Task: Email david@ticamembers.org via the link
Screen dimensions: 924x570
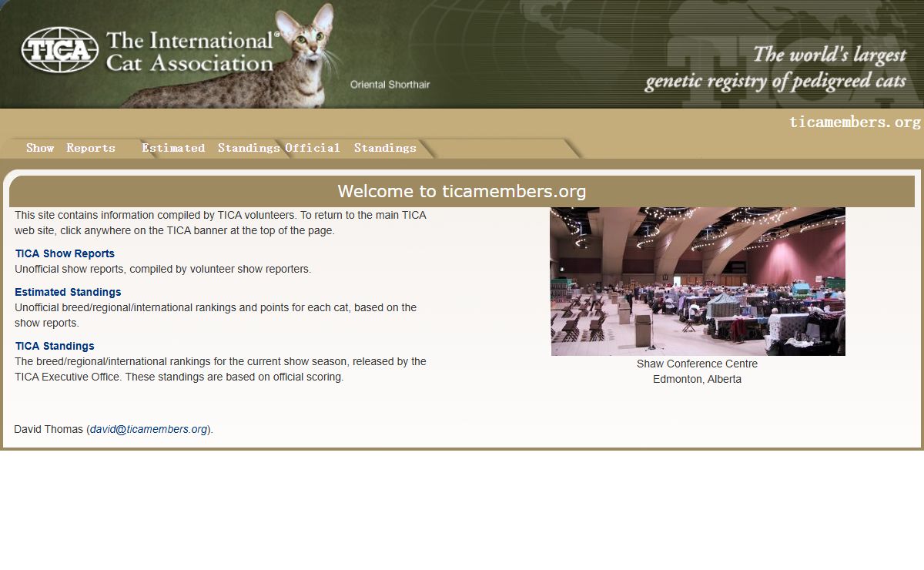Action: click(149, 429)
